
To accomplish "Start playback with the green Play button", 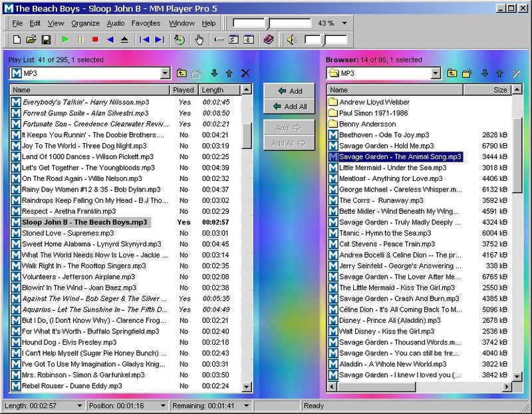I will click(65, 40).
